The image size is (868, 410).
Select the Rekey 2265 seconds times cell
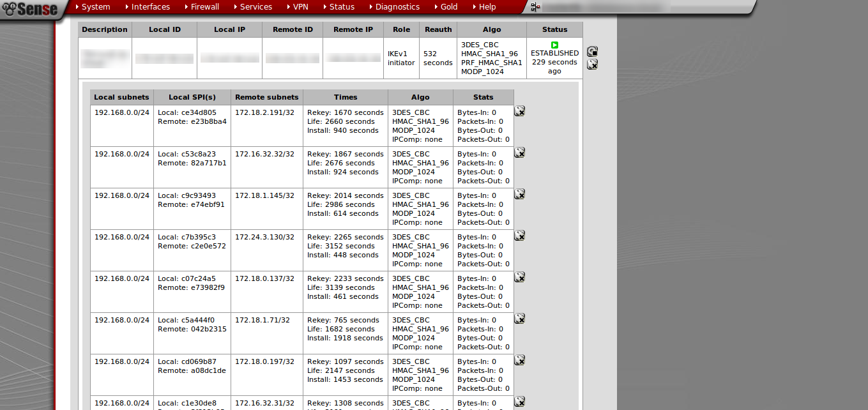point(346,250)
